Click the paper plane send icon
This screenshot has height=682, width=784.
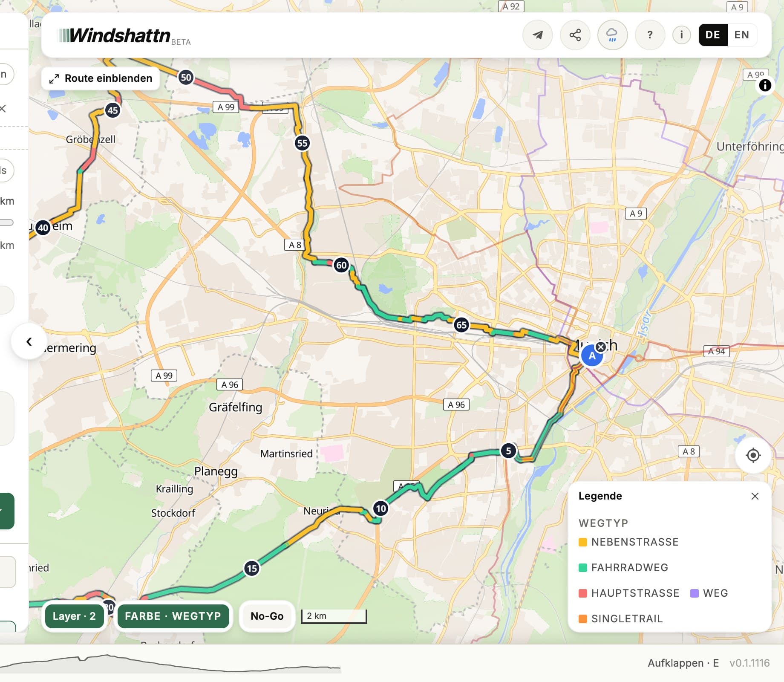tap(538, 35)
